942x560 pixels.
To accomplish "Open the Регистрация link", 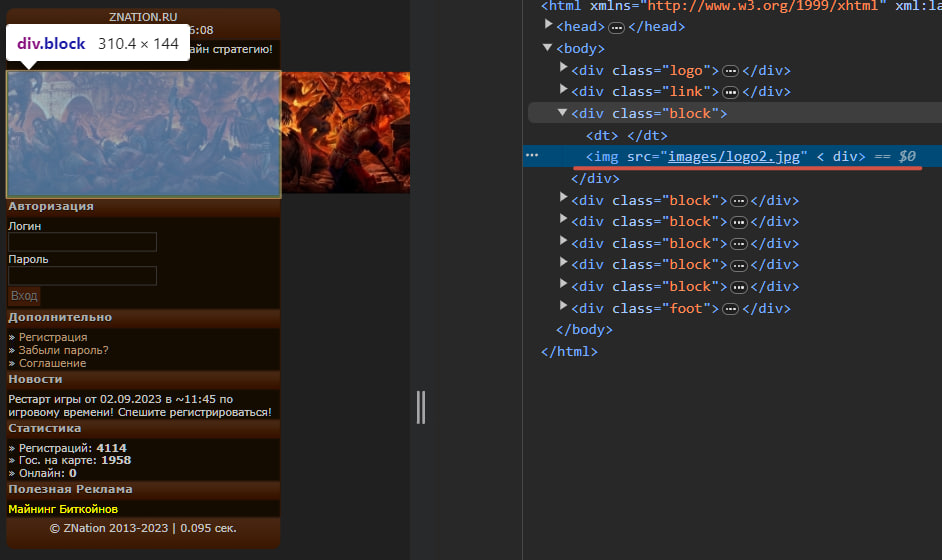I will point(53,337).
